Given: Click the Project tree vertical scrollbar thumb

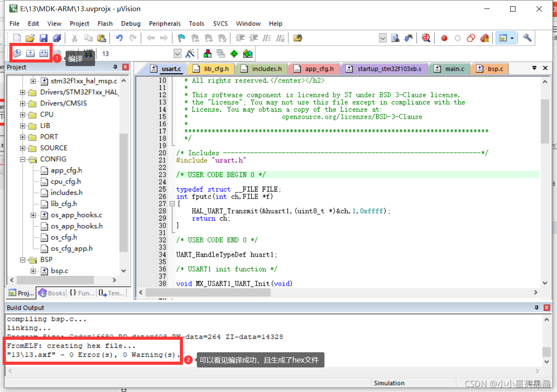Looking at the screenshot, I should point(124,193).
